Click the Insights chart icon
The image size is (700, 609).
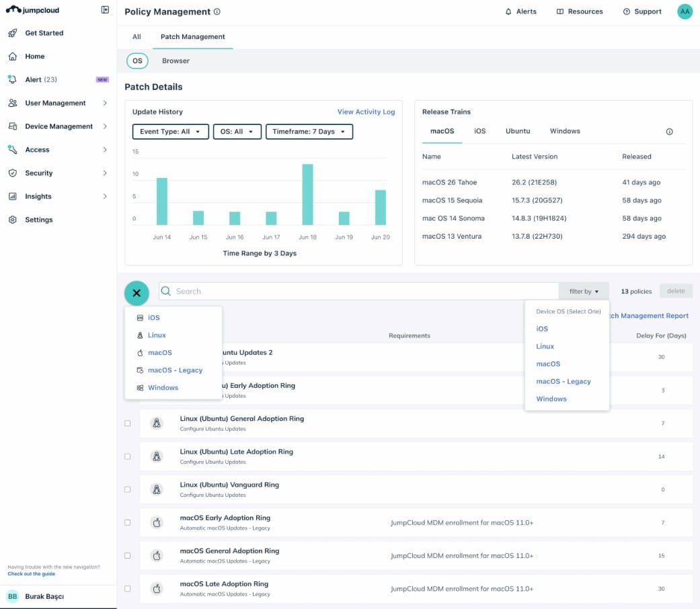pos(13,196)
